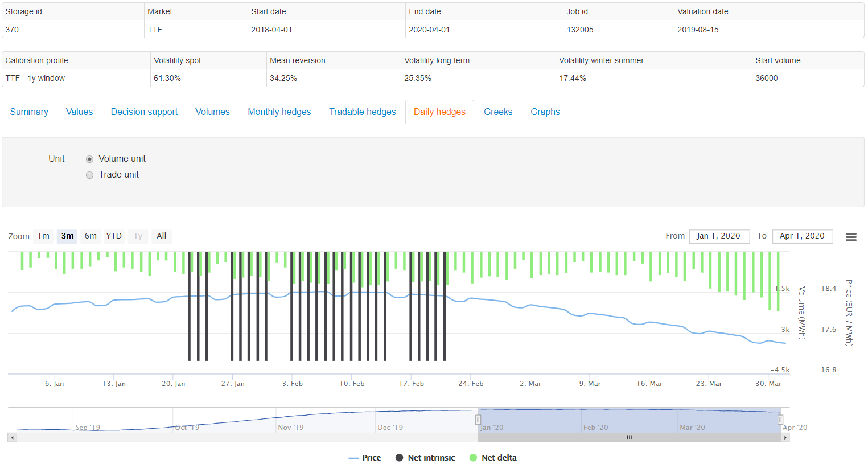Click the disabled 1y zoom button
Viewport: 868px width, 468px height.
[138, 236]
